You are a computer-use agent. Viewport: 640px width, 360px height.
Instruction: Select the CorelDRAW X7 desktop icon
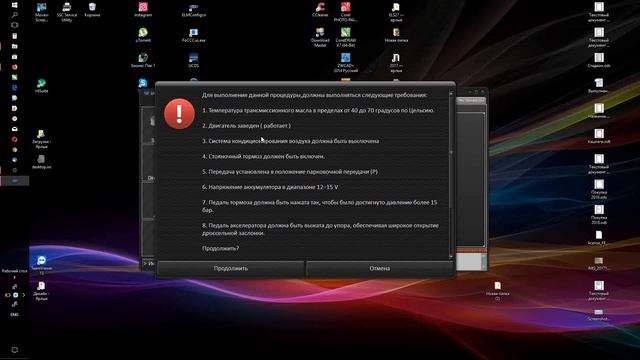click(345, 37)
